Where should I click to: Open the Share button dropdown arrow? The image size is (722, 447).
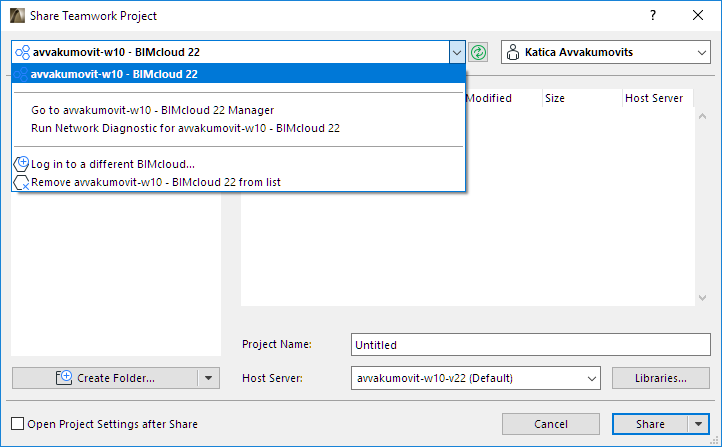click(699, 424)
